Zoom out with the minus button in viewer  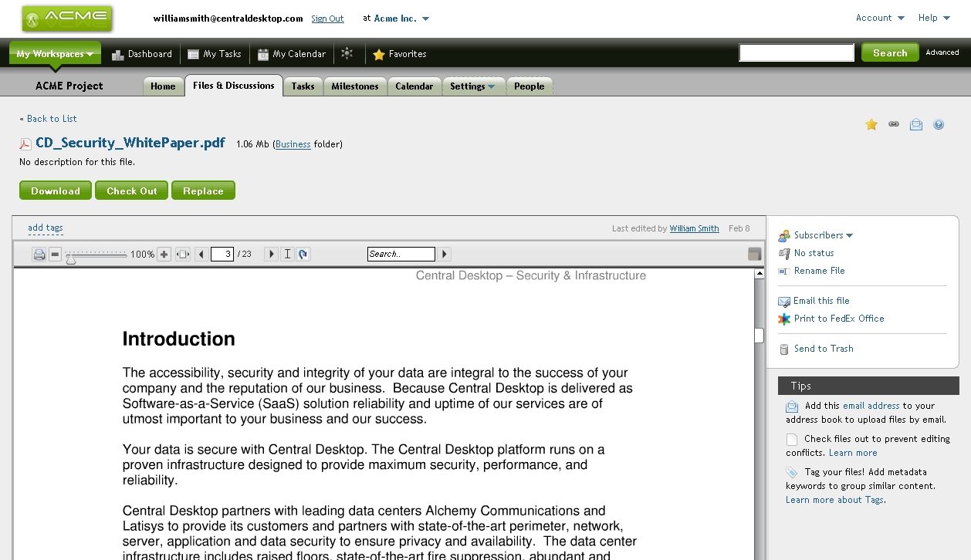[x=55, y=254]
